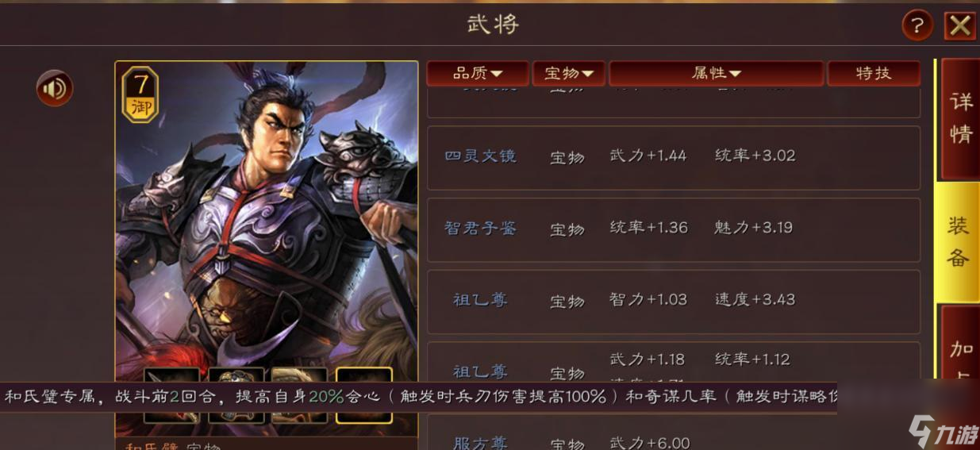This screenshot has width=980, height=450.
Task: Select the 智君子鉴 treasure row
Action: (x=674, y=229)
